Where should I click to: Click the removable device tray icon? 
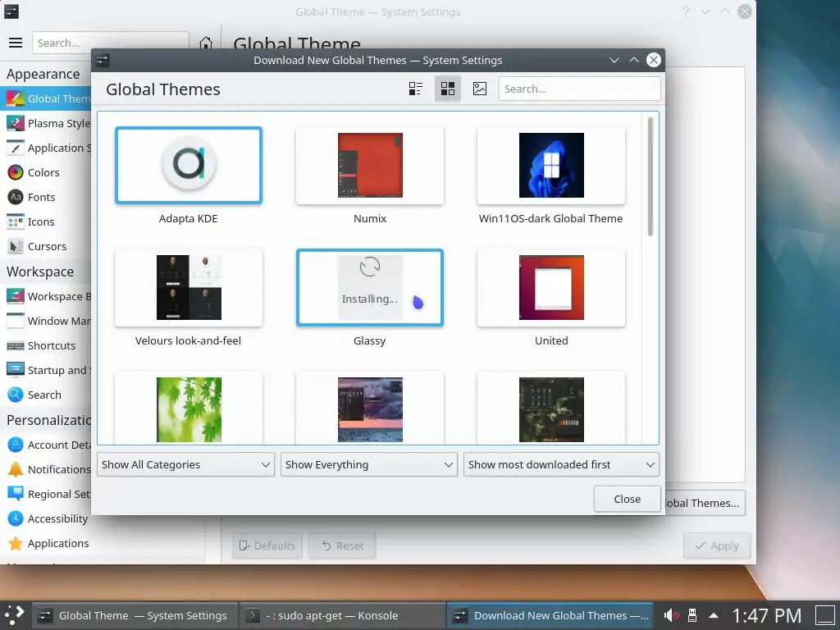(x=692, y=615)
